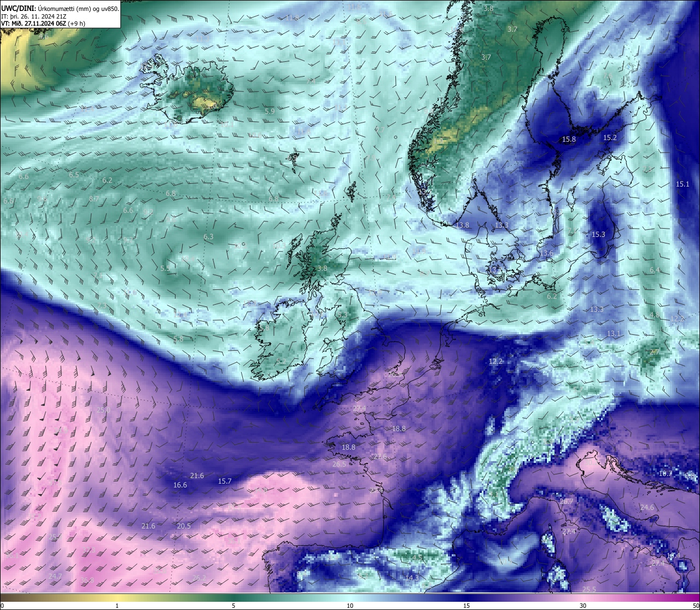700x610 pixels.
Task: Click the 20.5 value label
Action: [x=184, y=526]
